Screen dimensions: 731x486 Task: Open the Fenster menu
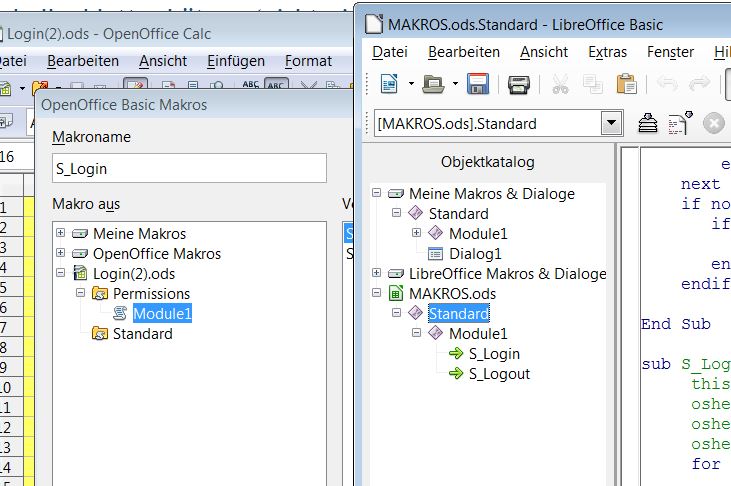[670, 51]
